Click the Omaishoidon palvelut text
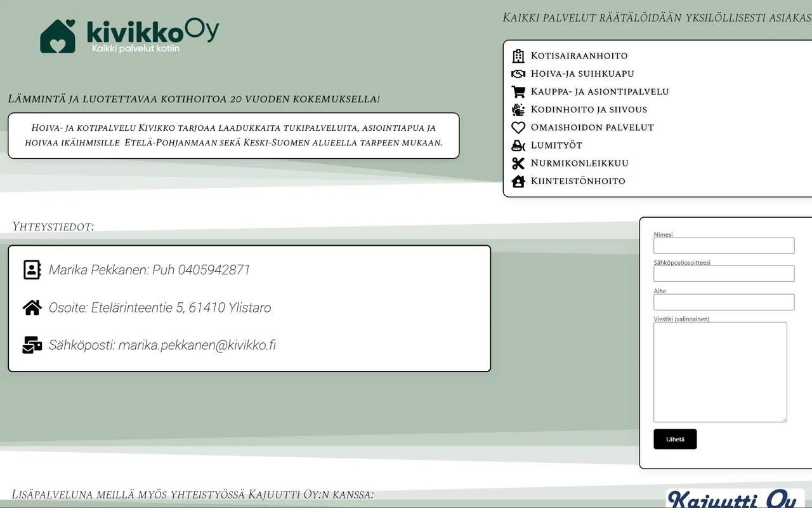 (x=592, y=128)
